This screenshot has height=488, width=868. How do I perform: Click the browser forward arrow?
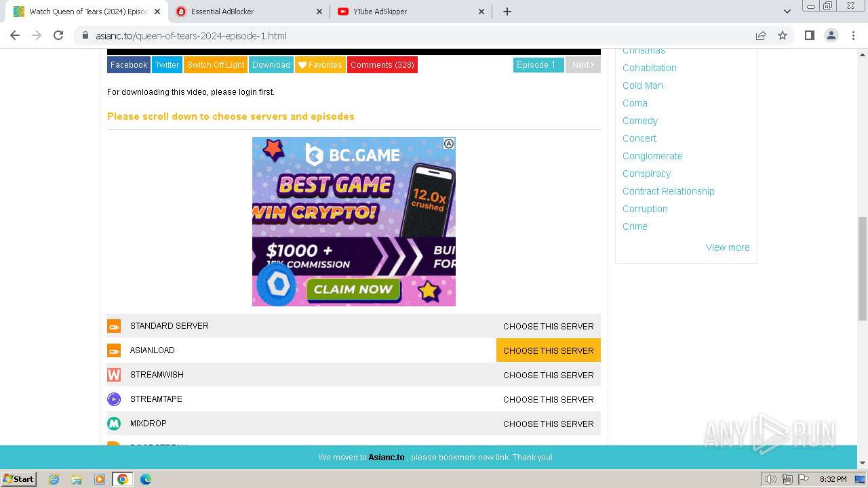click(x=37, y=35)
